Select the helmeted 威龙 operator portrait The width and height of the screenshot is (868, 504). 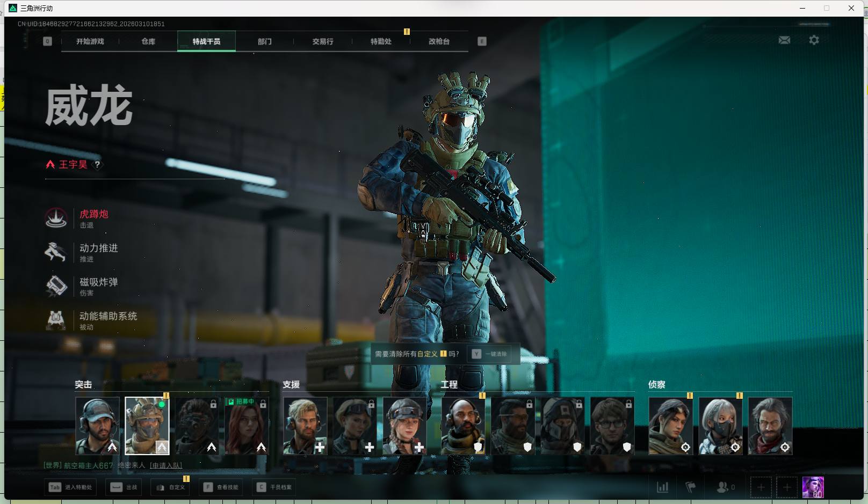147,426
